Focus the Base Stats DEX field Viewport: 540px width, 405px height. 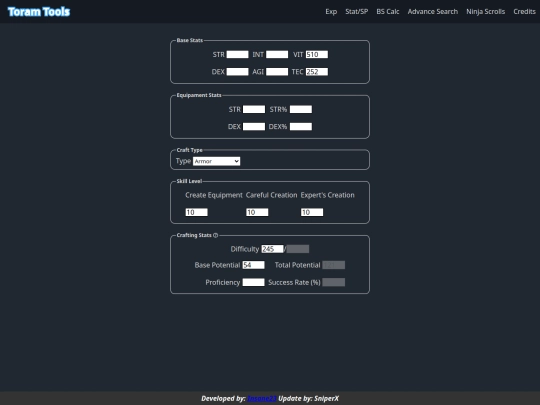tap(237, 72)
